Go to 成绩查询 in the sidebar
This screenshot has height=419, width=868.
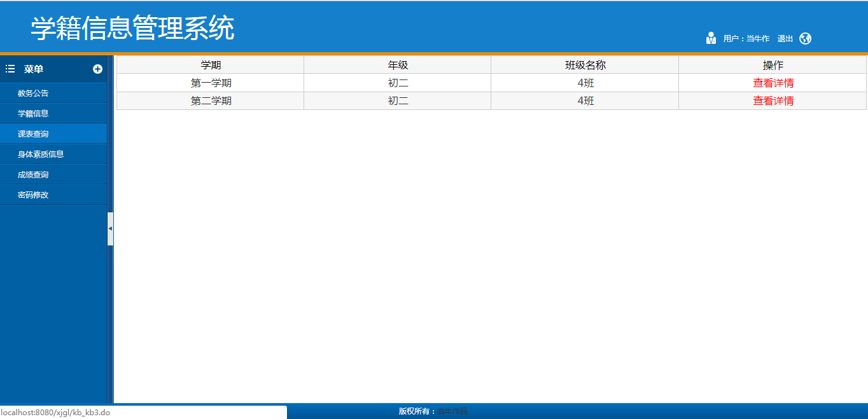(x=53, y=175)
